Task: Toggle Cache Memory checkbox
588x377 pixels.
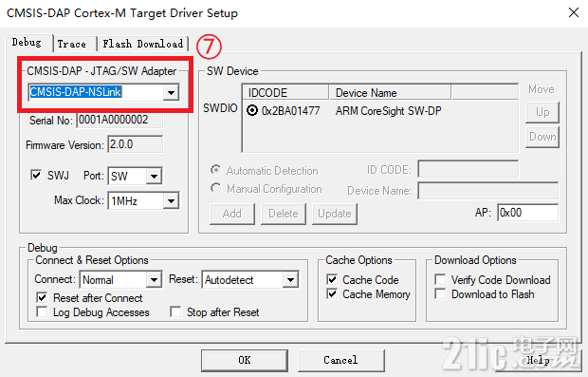Action: (x=332, y=294)
